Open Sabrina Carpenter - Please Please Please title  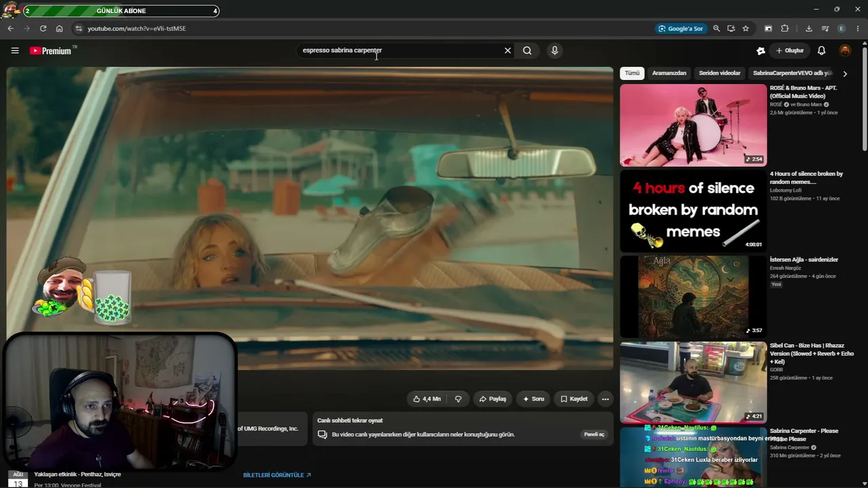(804, 435)
